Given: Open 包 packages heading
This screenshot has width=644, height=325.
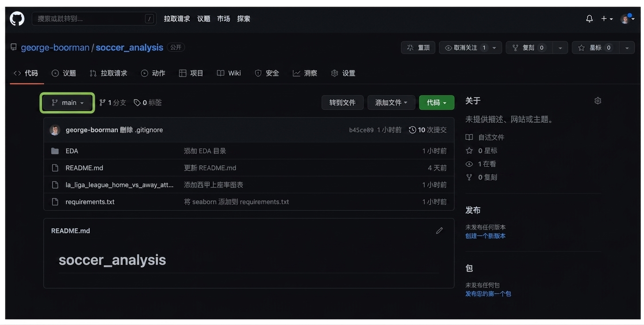Looking at the screenshot, I should pos(469,268).
